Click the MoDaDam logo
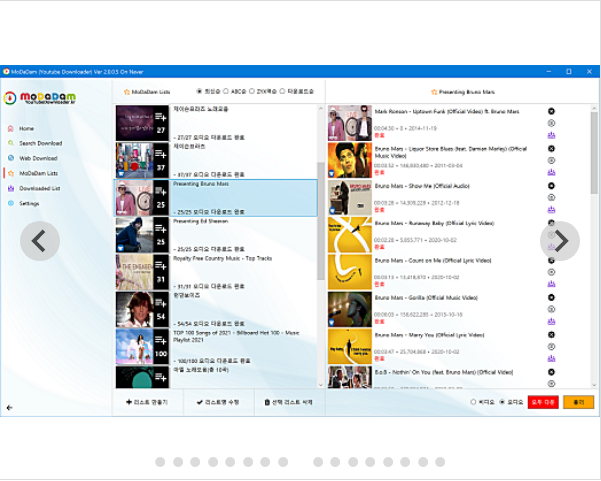The width and height of the screenshot is (601, 481). [x=39, y=98]
